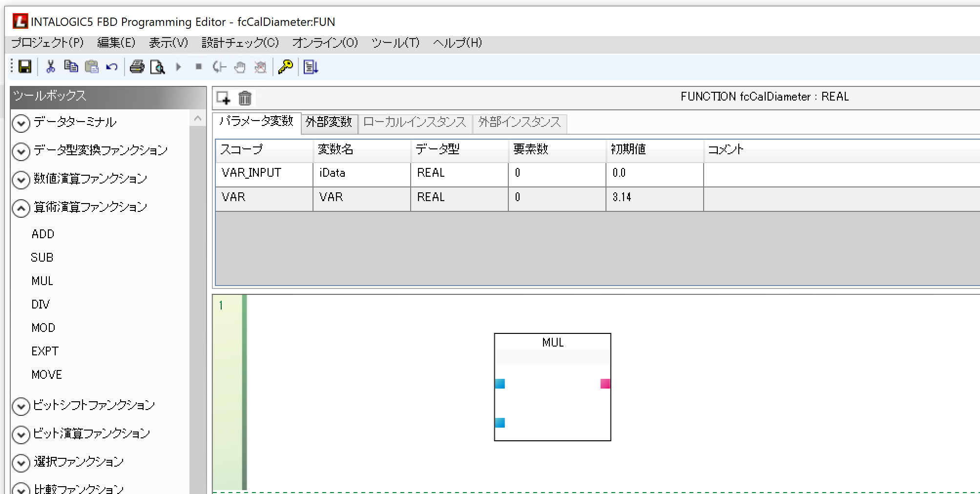Click the yellow key icon
The image size is (980, 494).
tap(285, 67)
